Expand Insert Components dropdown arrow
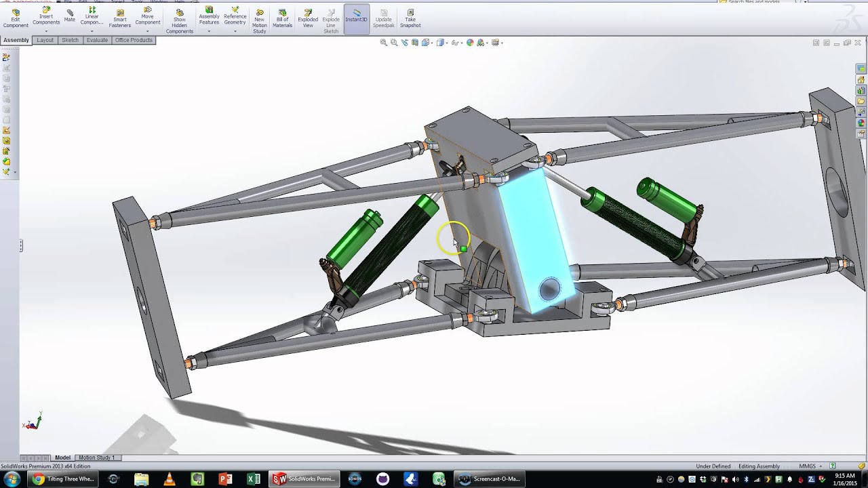This screenshot has width=868, height=488. click(46, 31)
